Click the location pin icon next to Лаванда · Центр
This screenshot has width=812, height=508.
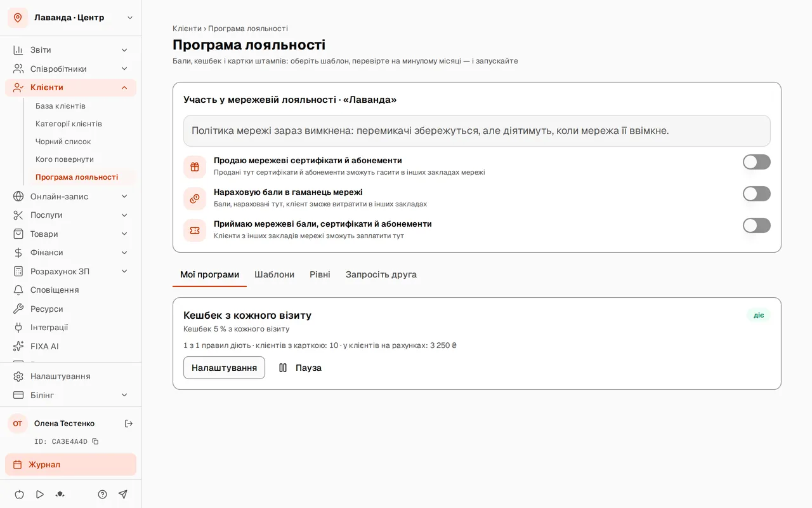click(x=18, y=18)
